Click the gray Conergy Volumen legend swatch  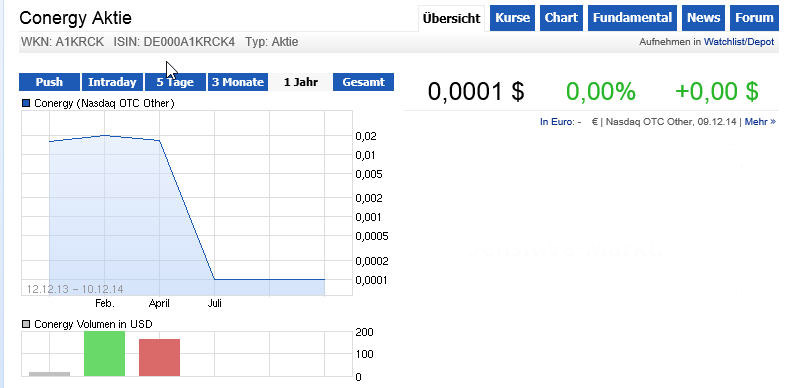[x=26, y=324]
